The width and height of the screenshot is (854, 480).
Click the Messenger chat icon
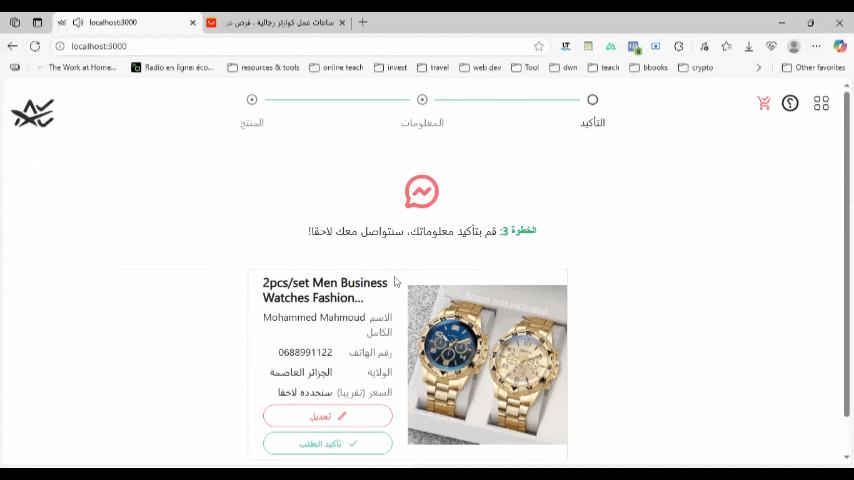tap(422, 192)
